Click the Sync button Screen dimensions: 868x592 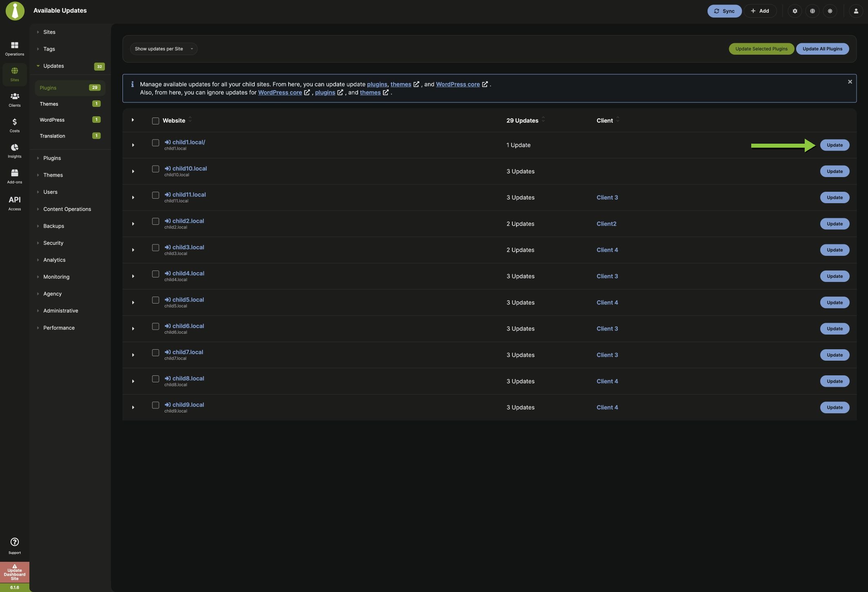724,11
